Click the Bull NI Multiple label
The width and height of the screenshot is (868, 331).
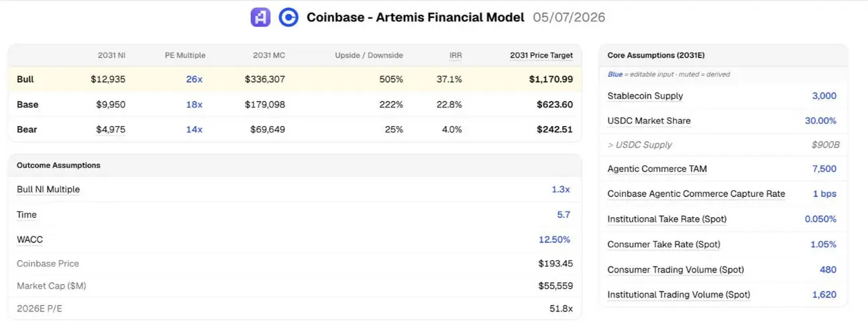[x=48, y=190]
